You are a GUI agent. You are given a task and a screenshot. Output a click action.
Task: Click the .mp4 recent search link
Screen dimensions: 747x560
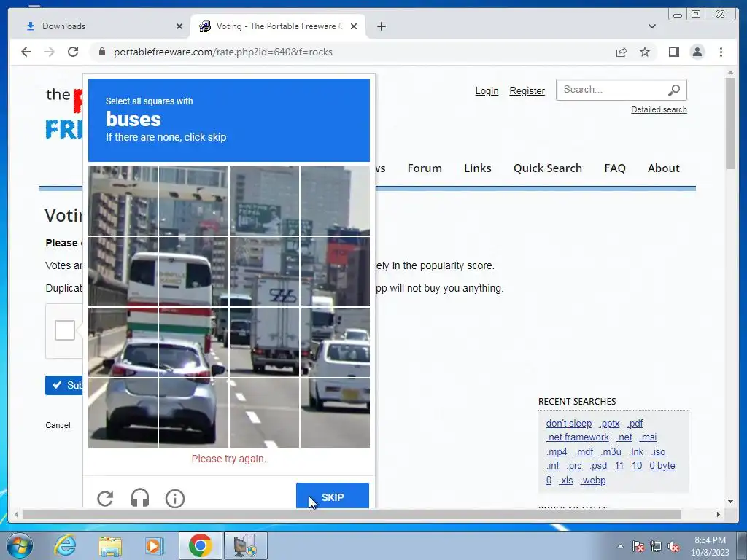coord(557,451)
